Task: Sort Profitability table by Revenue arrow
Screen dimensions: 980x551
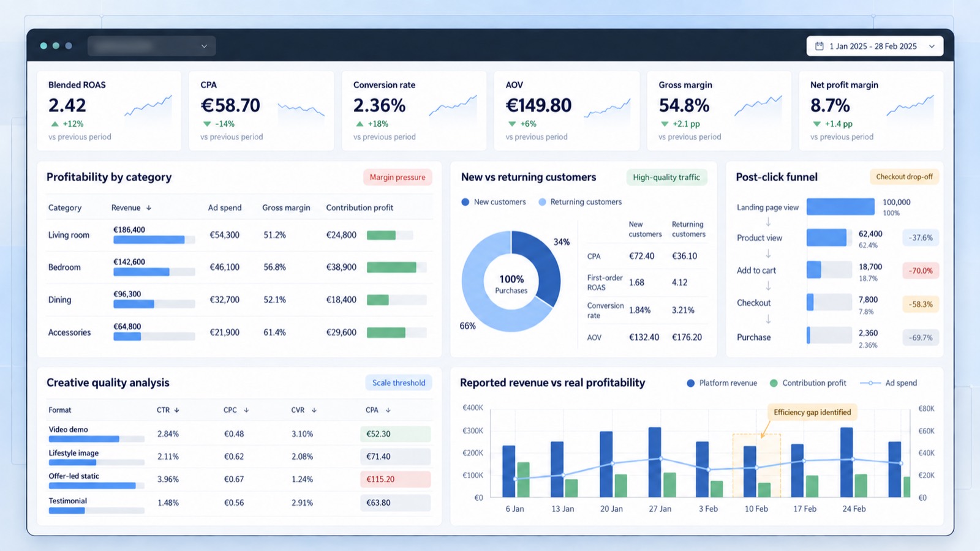Action: (149, 208)
